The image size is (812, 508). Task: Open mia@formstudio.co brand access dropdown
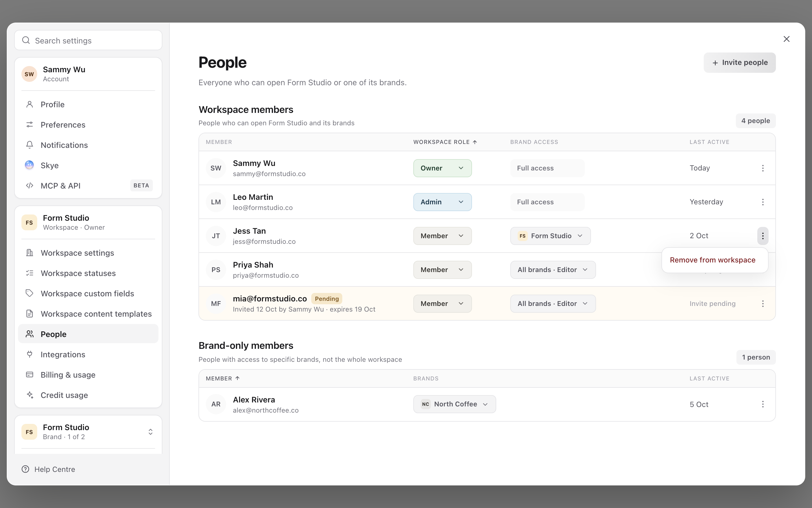click(553, 304)
